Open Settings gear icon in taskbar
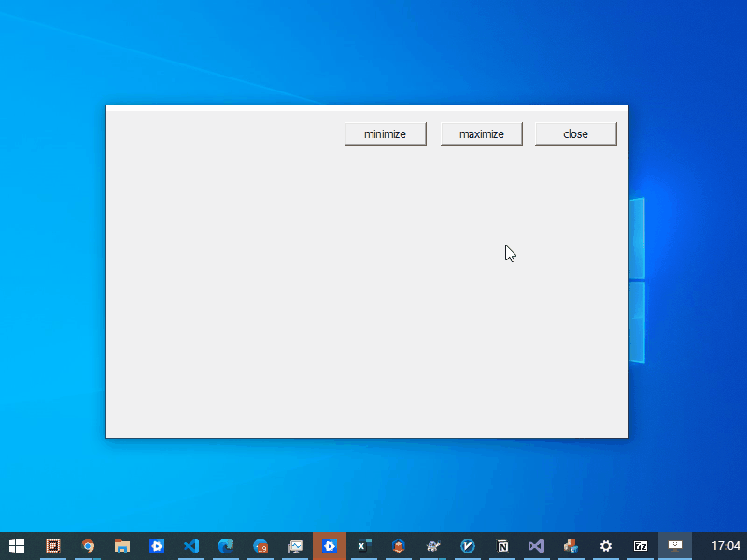747x560 pixels. [605, 546]
